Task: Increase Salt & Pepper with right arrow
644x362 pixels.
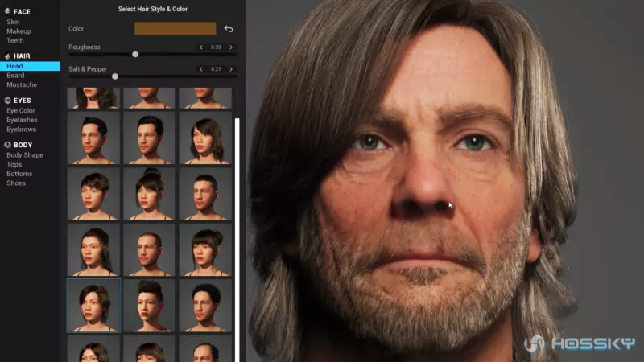Action: 231,69
